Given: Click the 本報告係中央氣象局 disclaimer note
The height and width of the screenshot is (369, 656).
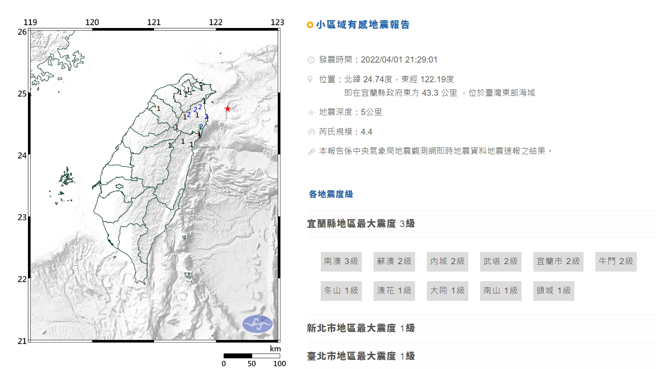Looking at the screenshot, I should [435, 151].
